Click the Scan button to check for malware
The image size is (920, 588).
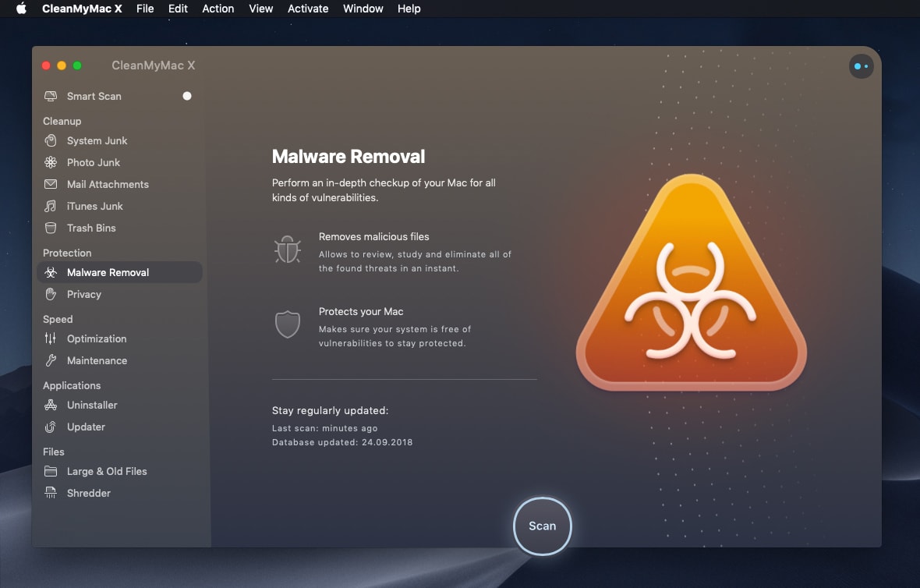tap(542, 526)
